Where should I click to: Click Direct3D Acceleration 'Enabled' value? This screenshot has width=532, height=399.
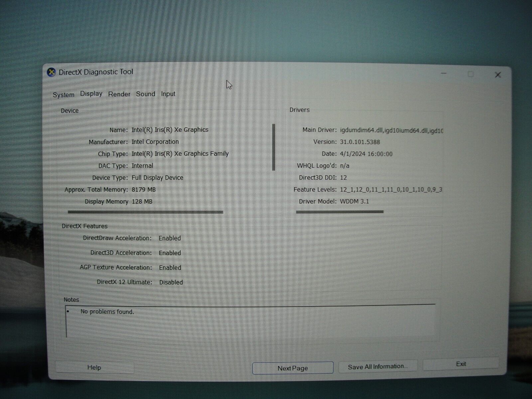click(170, 253)
